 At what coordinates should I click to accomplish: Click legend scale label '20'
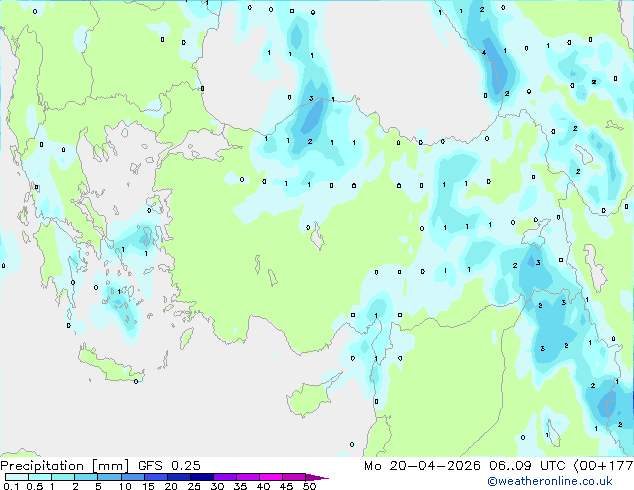pyautogui.click(x=171, y=486)
